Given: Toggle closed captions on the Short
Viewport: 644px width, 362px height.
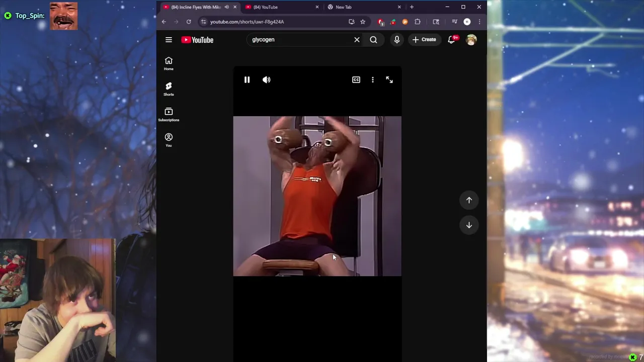Looking at the screenshot, I should 356,80.
